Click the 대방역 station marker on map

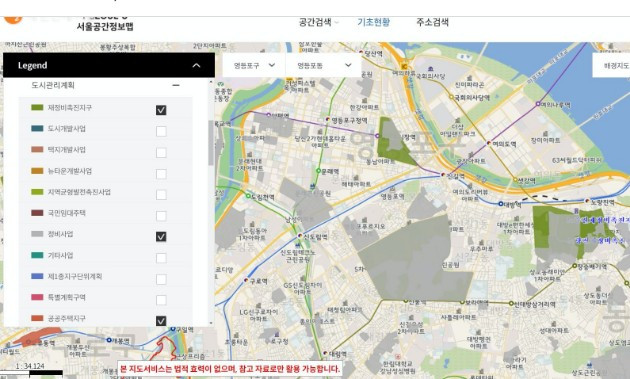pos(501,204)
